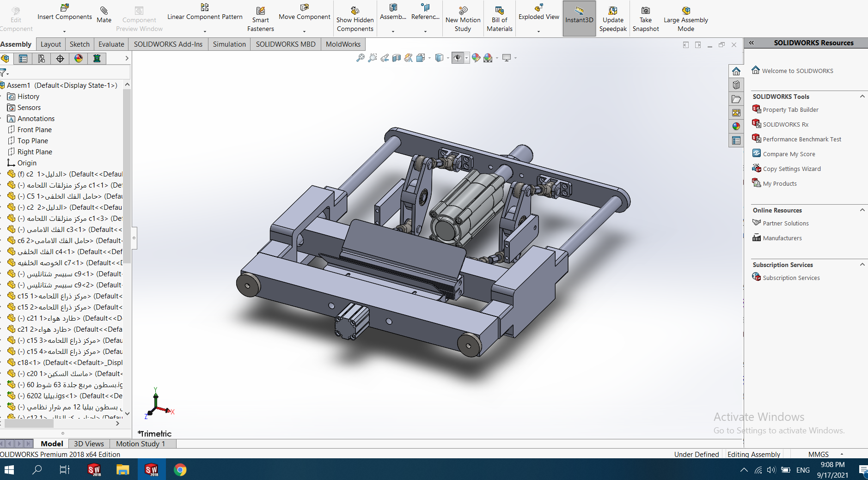Toggle Large Assembly Mode

coord(685,19)
